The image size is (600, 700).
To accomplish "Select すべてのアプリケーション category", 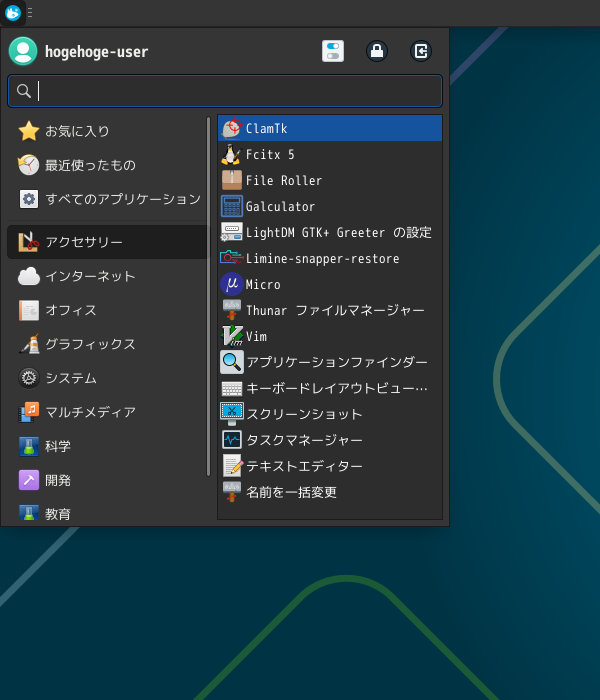I will pos(106,199).
